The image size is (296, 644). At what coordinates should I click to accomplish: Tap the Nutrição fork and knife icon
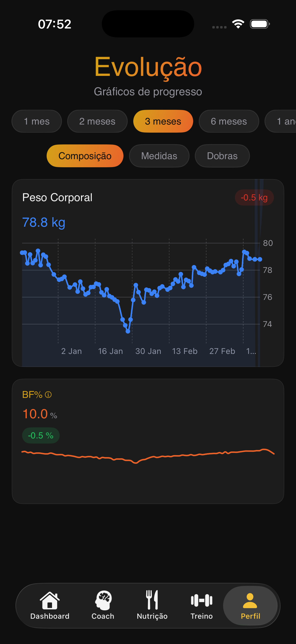[152, 600]
